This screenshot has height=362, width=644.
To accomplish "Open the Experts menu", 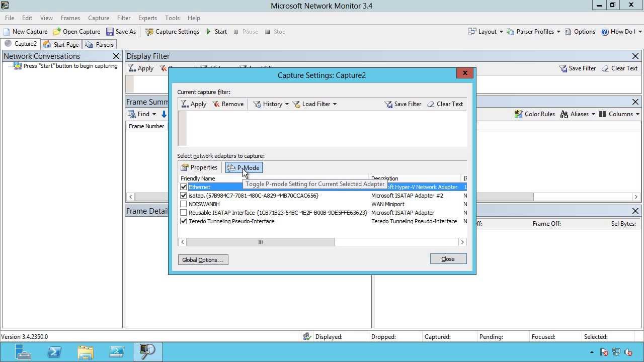I will tap(147, 18).
